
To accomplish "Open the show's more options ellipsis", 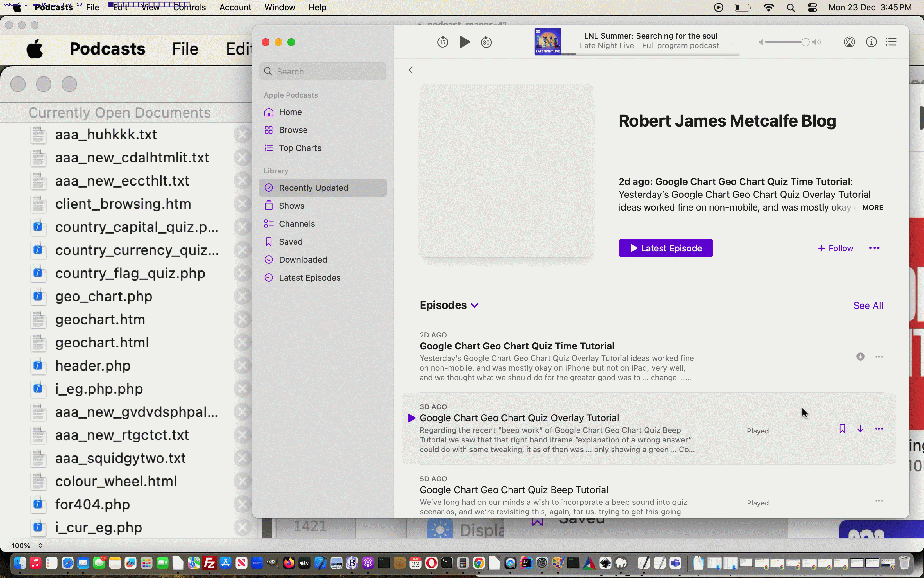I will click(874, 248).
